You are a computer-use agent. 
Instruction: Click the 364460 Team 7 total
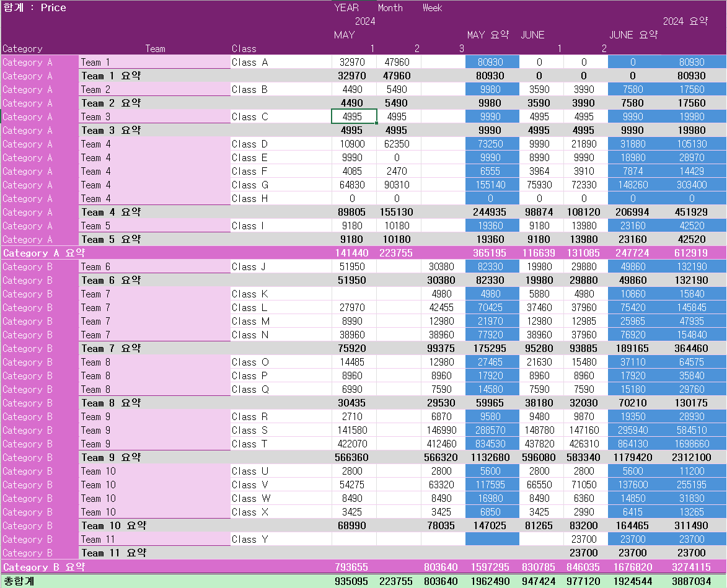pos(691,348)
